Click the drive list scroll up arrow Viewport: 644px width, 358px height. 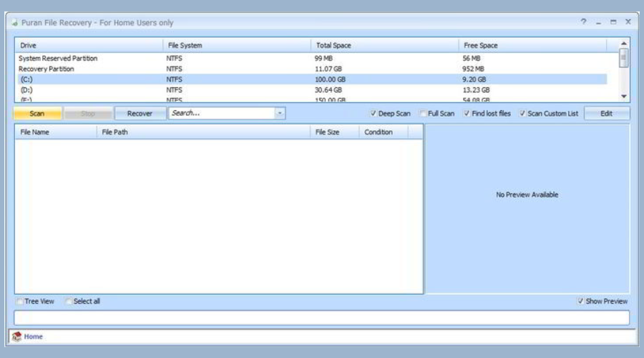pyautogui.click(x=624, y=44)
